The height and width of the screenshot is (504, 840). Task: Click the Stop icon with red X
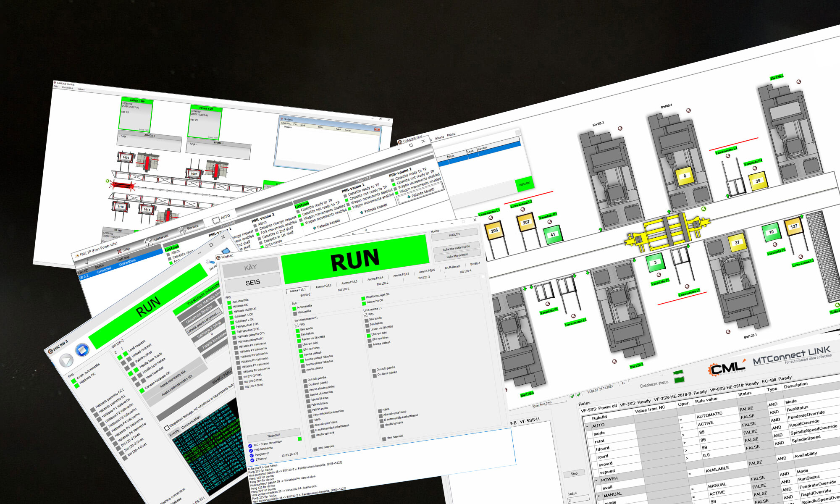click(x=119, y=251)
